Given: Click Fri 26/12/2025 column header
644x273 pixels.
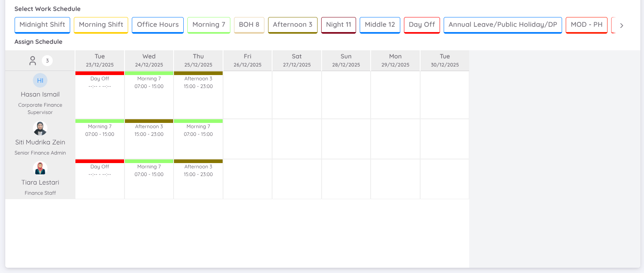Looking at the screenshot, I should coord(247,60).
